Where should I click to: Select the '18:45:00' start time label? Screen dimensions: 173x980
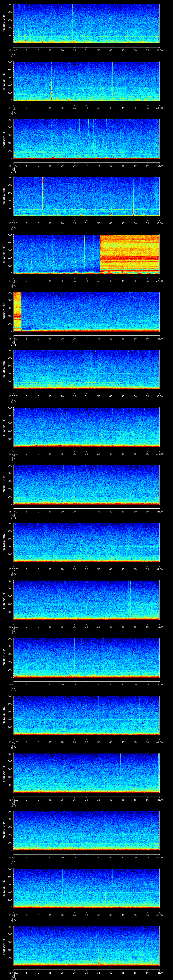pyautogui.click(x=13, y=972)
